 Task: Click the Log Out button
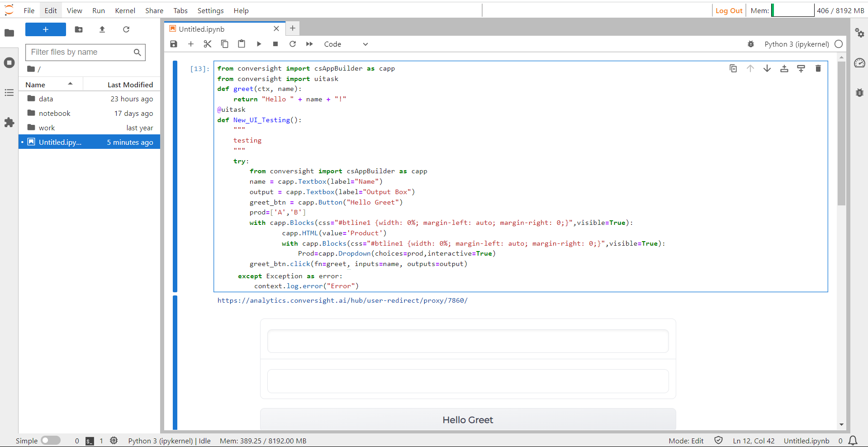tap(729, 10)
